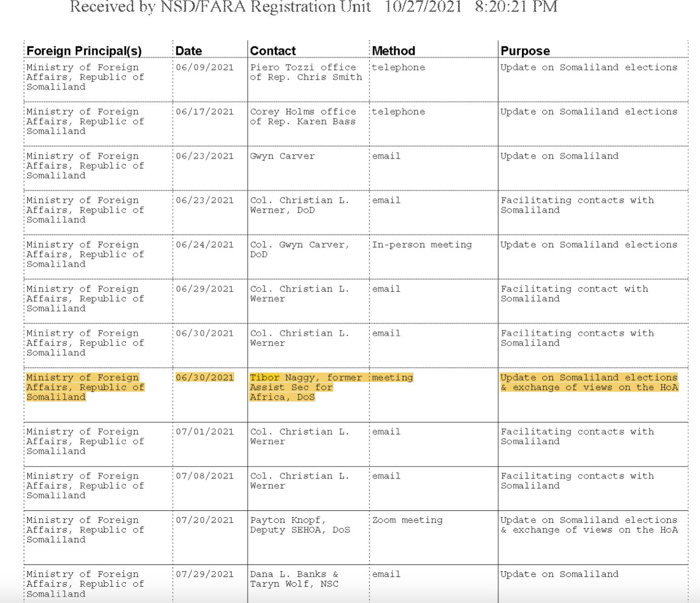The image size is (700, 603).
Task: Click the 'Gwyn Carver' contact without a DoD label
Action: [x=282, y=156]
